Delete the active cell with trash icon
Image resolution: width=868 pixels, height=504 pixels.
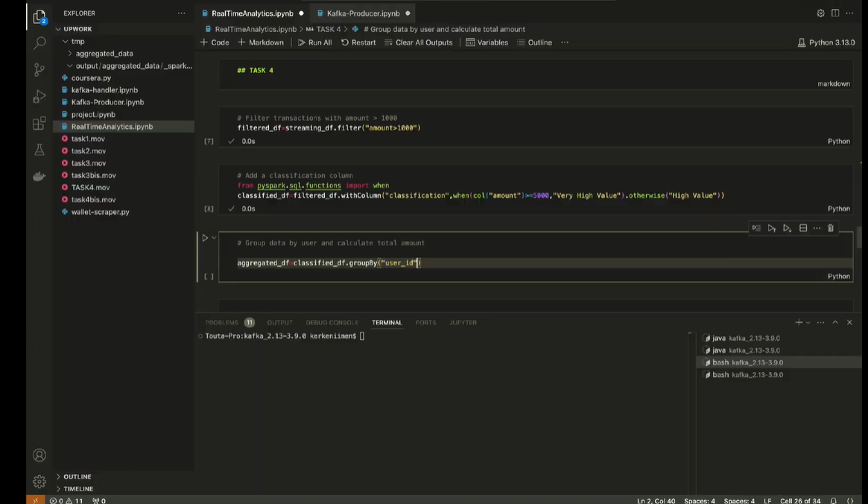[x=830, y=228]
